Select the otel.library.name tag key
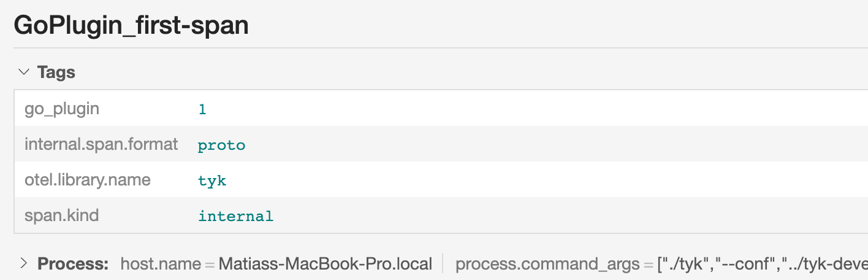Image resolution: width=868 pixels, height=280 pixels. [x=87, y=181]
